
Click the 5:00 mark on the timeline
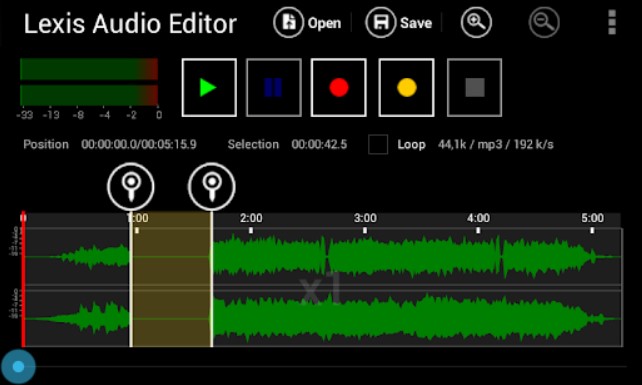(x=592, y=218)
